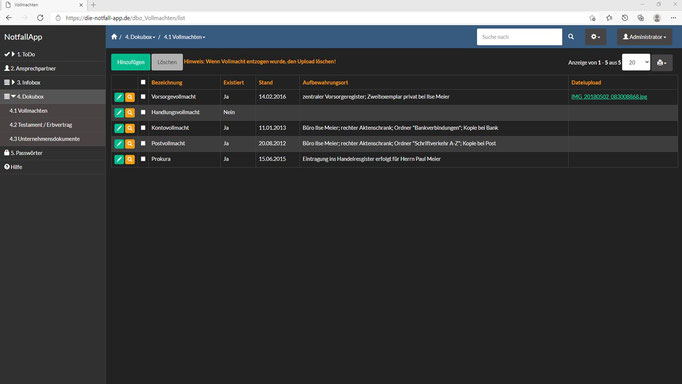Click the NotfallApp logo title

coord(23,37)
